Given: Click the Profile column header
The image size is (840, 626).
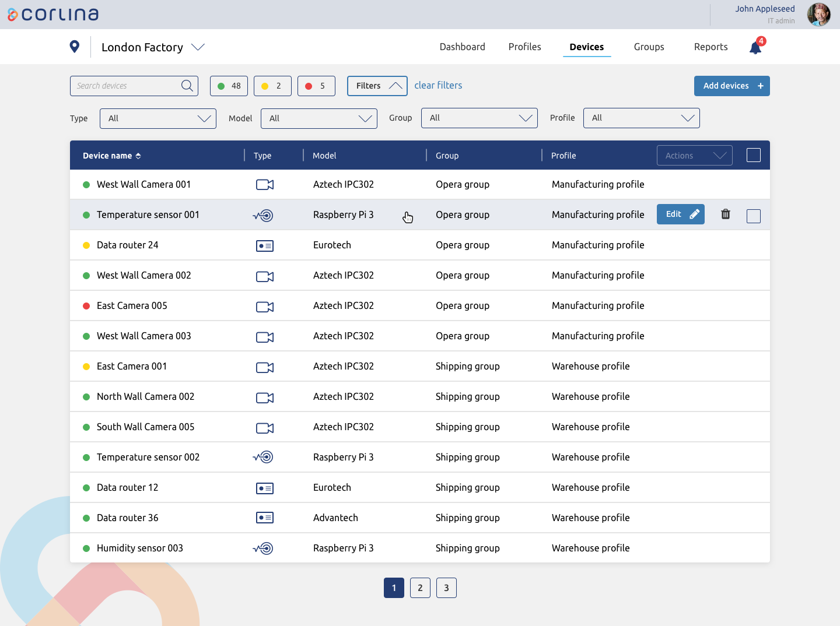Looking at the screenshot, I should point(563,156).
